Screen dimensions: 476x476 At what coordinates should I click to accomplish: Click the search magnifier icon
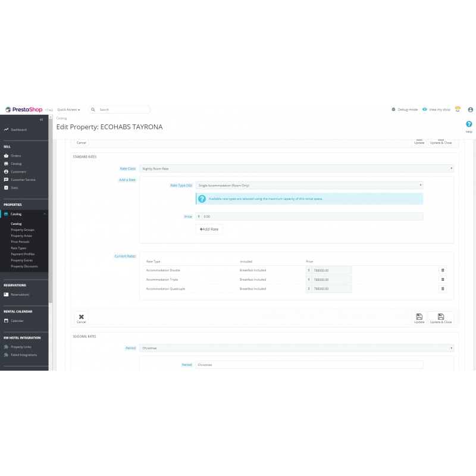93,109
